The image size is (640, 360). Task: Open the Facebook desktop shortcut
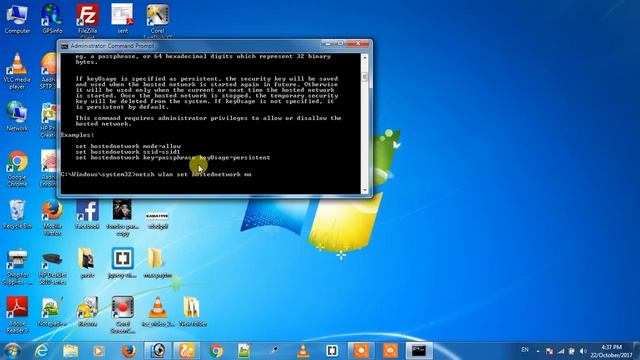tap(87, 214)
